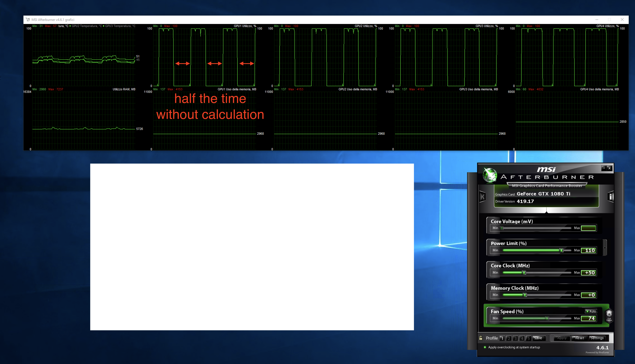
Task: Open the information panel via i icon
Action: (610, 197)
